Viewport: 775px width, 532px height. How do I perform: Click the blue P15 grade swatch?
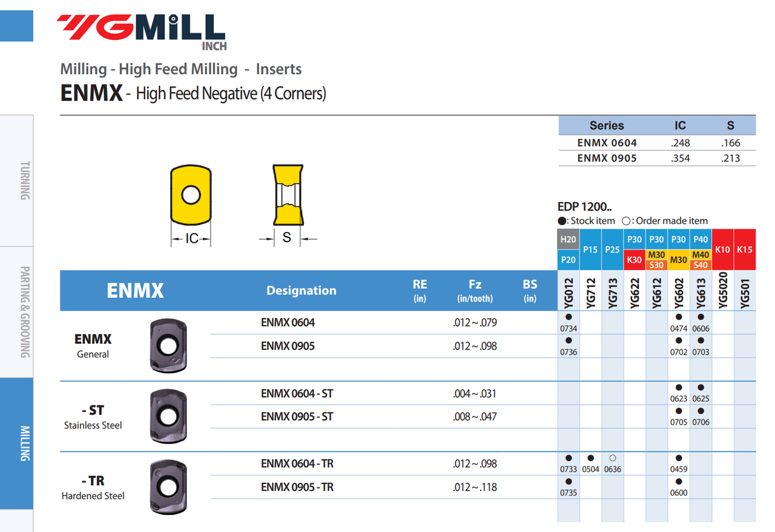coord(590,249)
